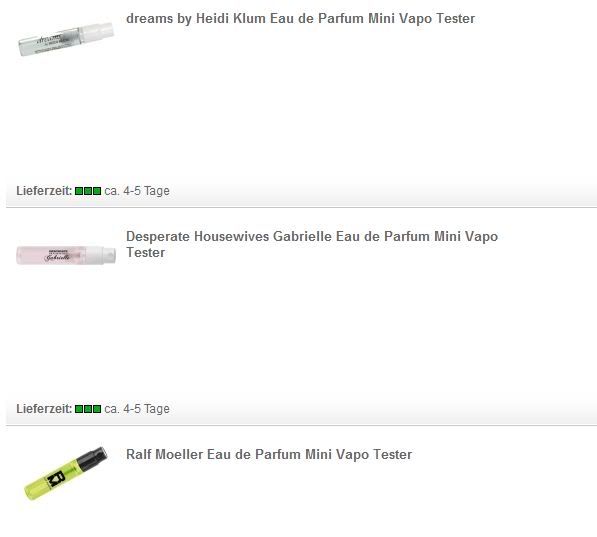Click the white spray cap of Heidi Klum bottle
Screen dimensions: 597x537
pos(97,32)
